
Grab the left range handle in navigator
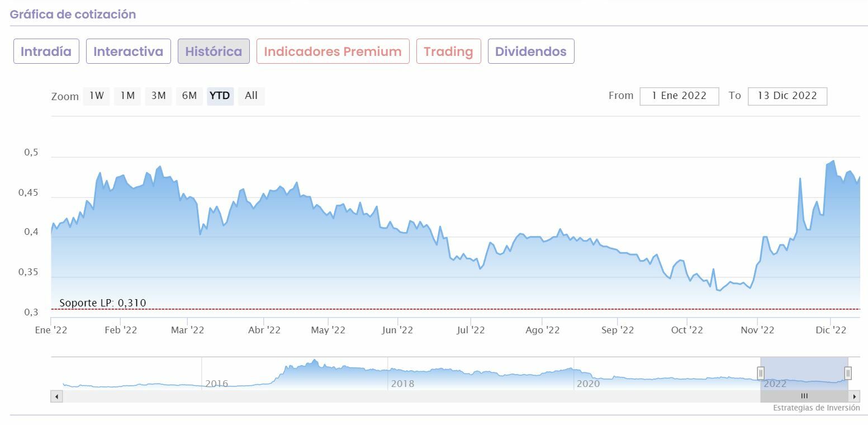click(761, 373)
